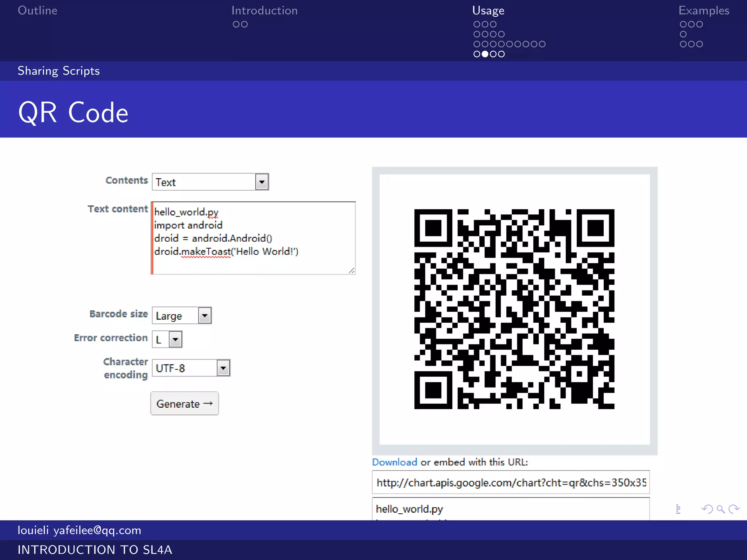
Task: Click the presentation structure icon
Action: [678, 509]
